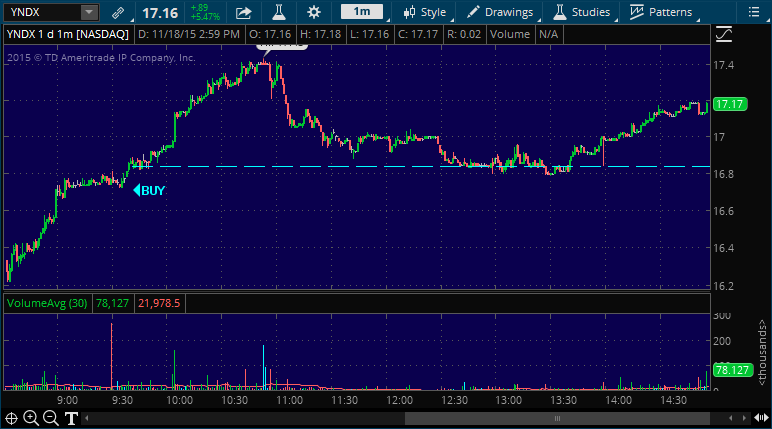
Task: Click the pattern chart icon beside Patterns
Action: (637, 12)
